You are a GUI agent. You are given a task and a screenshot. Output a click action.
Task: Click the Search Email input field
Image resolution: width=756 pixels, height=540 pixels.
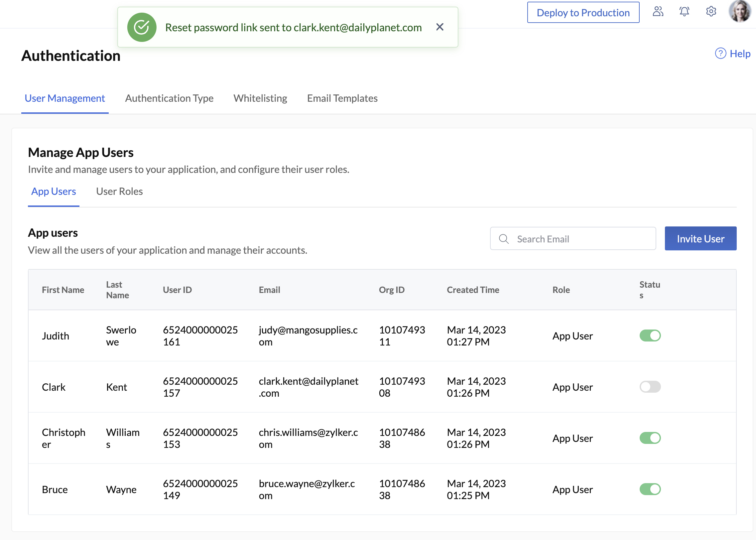click(572, 239)
